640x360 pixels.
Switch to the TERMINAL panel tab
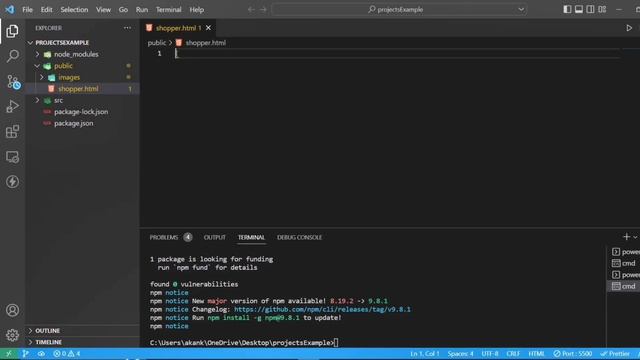(x=251, y=237)
